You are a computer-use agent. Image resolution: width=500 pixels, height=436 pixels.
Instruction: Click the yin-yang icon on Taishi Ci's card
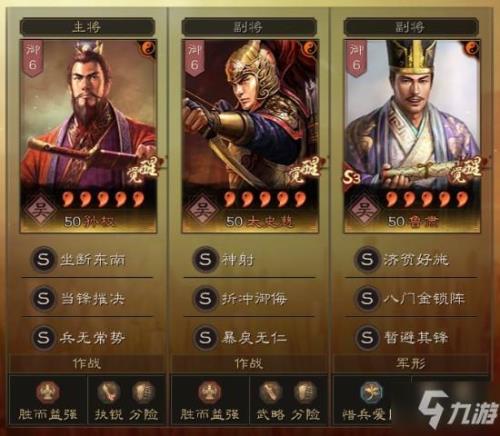click(309, 49)
